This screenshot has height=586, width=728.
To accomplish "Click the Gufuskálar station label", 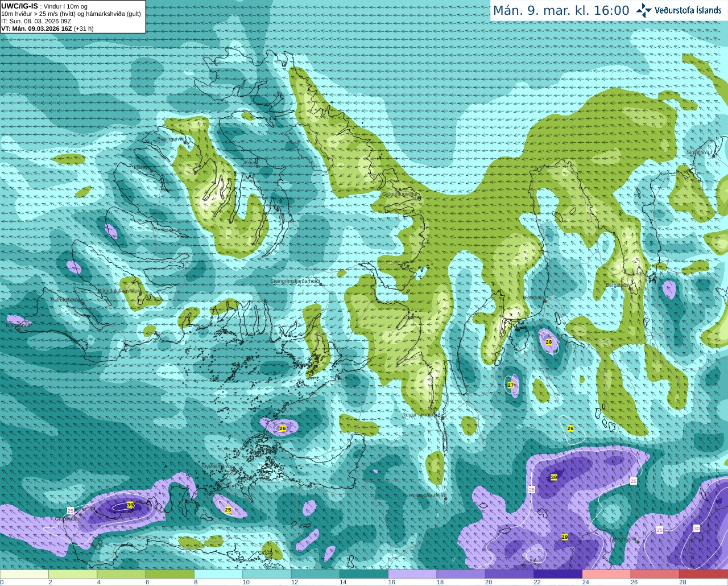I will click(67, 519).
